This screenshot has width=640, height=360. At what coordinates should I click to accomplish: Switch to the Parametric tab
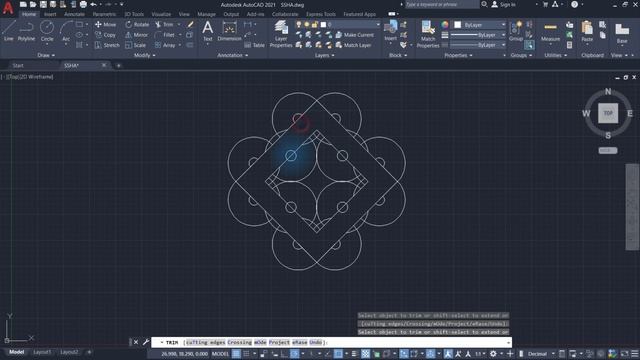point(104,14)
